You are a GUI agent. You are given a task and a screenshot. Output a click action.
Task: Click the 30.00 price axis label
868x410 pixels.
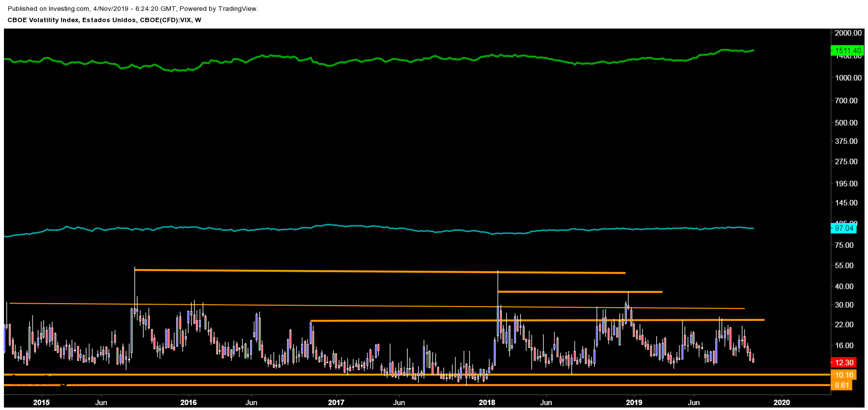point(844,305)
